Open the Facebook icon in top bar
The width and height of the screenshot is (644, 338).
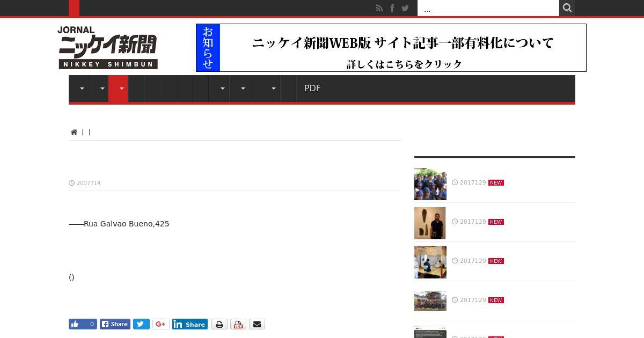(392, 8)
